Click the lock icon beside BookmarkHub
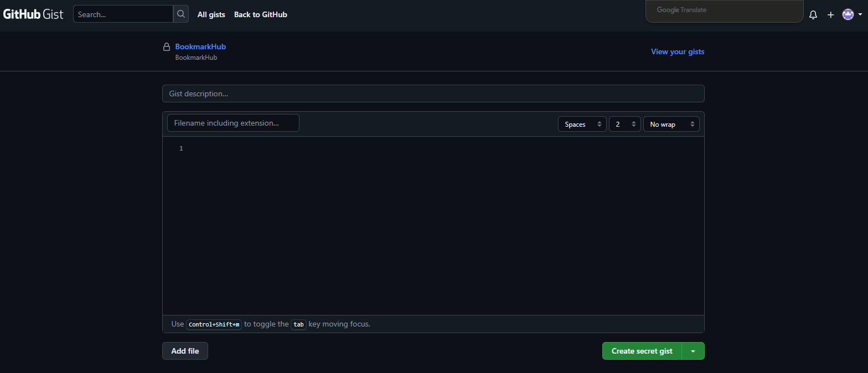Viewport: 868px width, 373px height. click(x=166, y=47)
